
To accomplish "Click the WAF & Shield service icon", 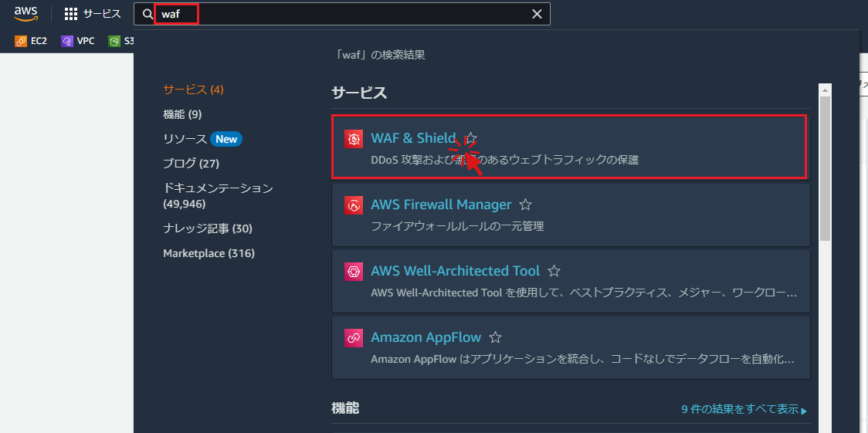I will (354, 139).
